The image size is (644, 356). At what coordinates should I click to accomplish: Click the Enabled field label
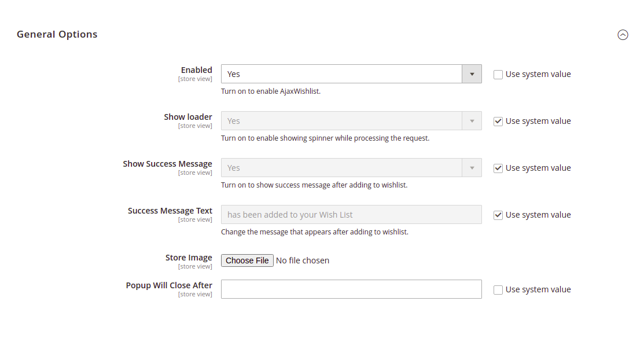coord(196,70)
